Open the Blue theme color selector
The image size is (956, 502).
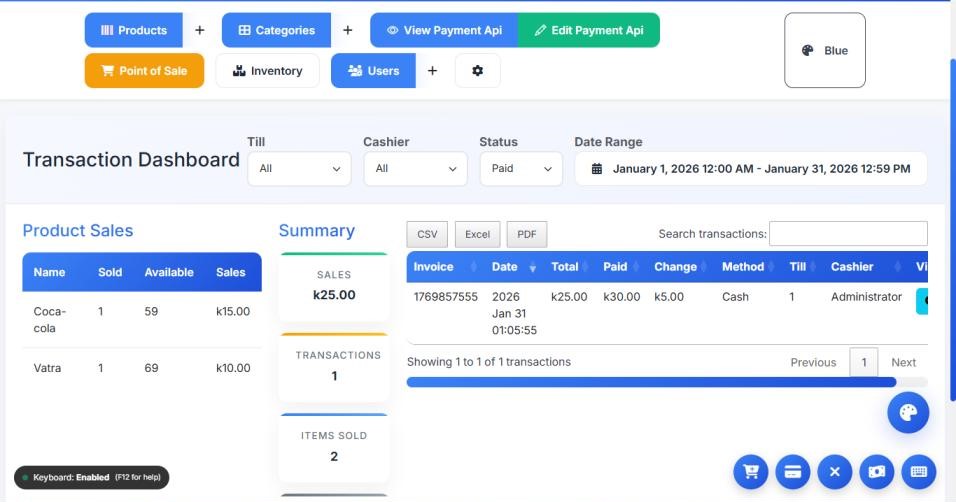(825, 51)
